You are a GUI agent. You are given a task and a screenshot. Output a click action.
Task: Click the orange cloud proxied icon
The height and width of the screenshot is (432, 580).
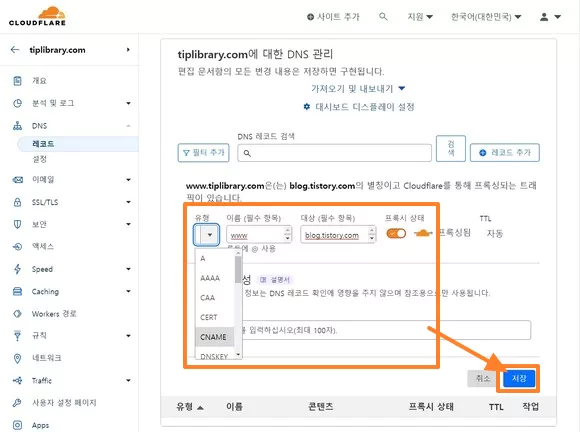pos(423,233)
